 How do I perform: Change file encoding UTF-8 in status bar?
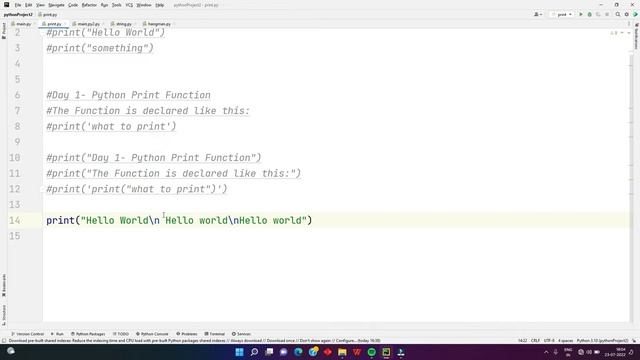pos(549,340)
